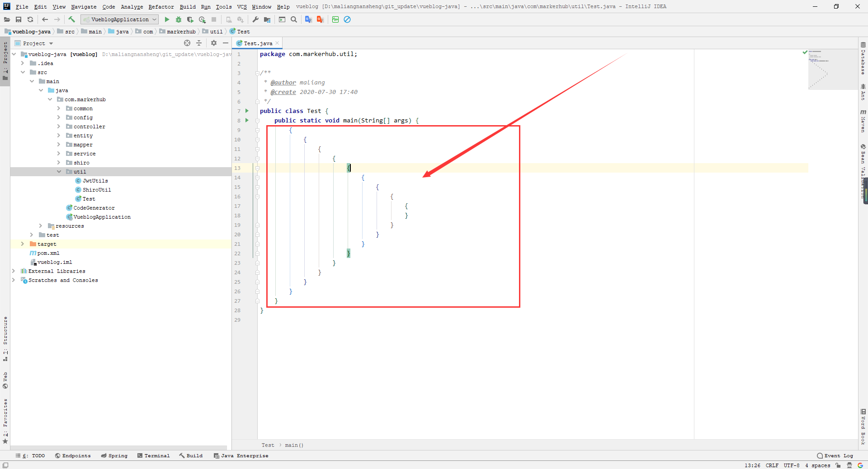Viewport: 868px width, 469px height.
Task: Fold the block starting at line 9
Action: (257, 130)
